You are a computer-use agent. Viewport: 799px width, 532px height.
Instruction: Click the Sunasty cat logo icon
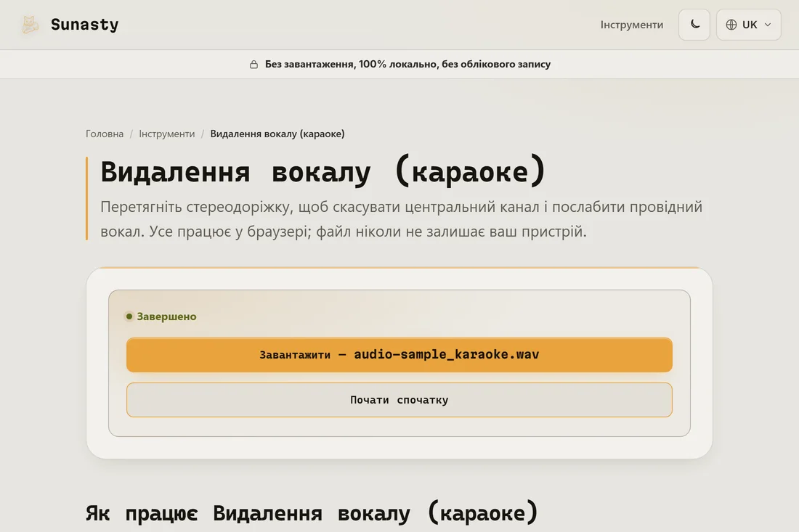[x=30, y=25]
